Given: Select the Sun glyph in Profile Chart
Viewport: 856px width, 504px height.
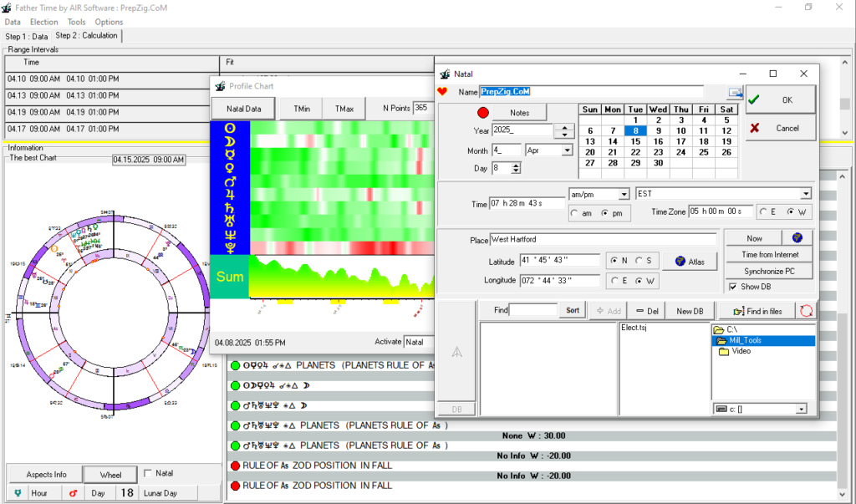Looking at the screenshot, I should click(x=230, y=129).
